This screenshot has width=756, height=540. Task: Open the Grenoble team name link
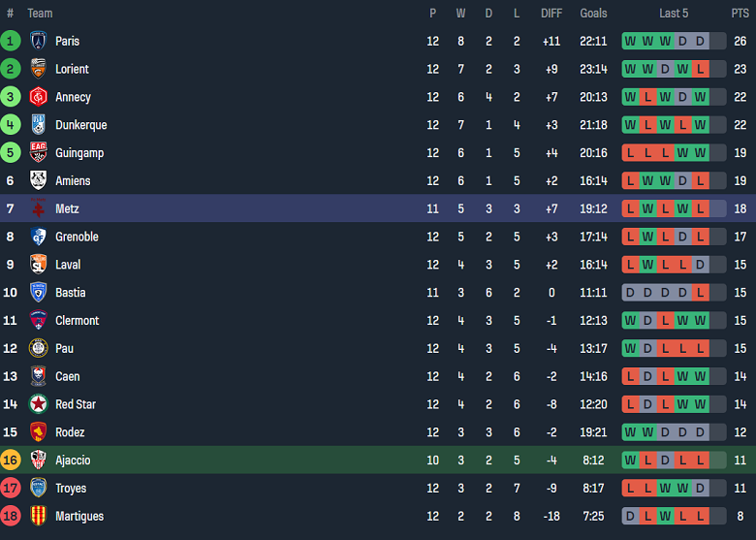coord(77,237)
